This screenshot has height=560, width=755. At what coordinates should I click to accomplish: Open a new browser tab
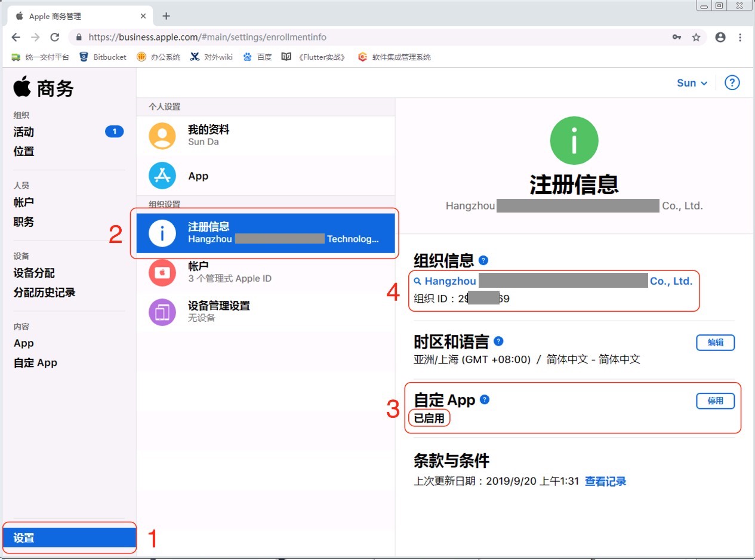(167, 16)
